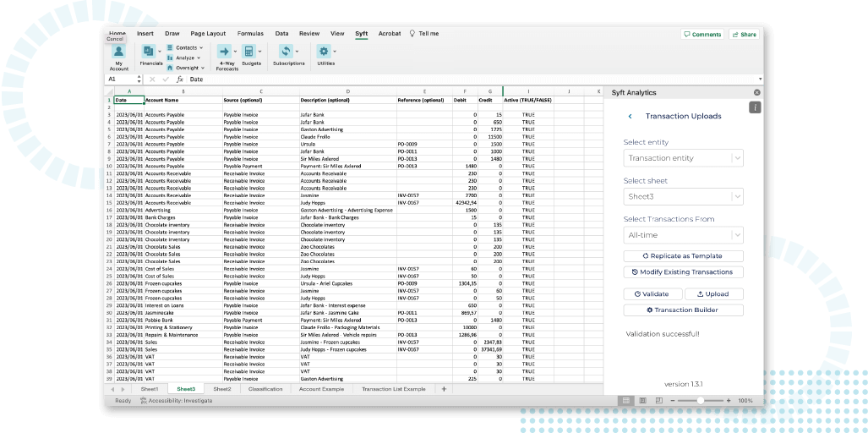
Task: Open the Select sheet dropdown
Action: (x=683, y=196)
